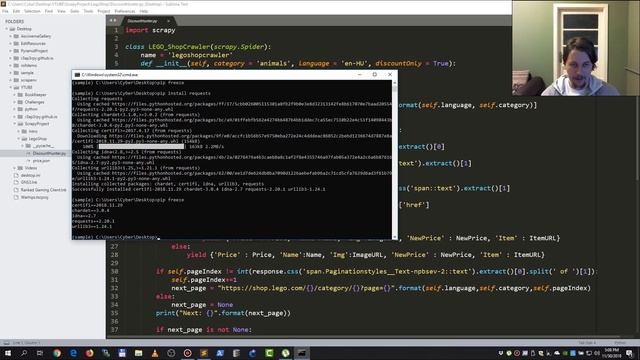Click the OneDrive cloud tray icon
The width and height of the screenshot is (640, 360).
557,353
